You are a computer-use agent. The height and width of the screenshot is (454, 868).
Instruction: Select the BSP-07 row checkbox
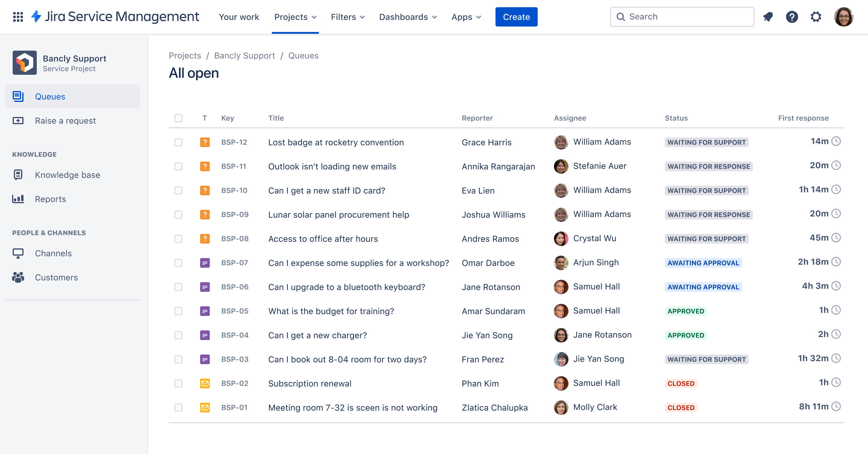(178, 262)
